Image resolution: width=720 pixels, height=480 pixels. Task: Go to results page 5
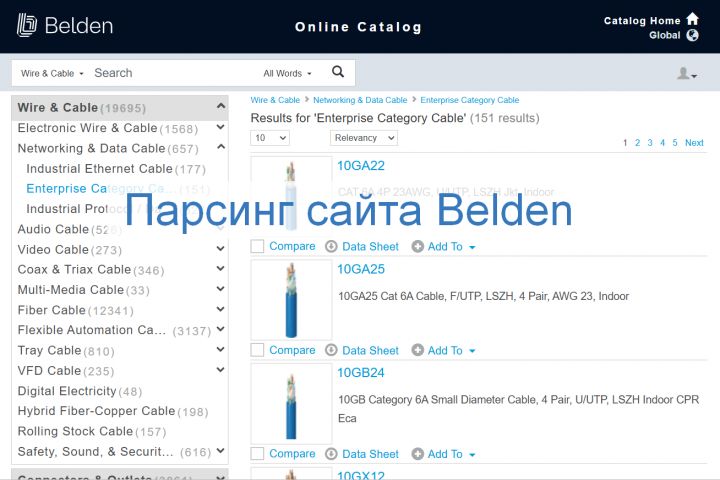click(675, 143)
